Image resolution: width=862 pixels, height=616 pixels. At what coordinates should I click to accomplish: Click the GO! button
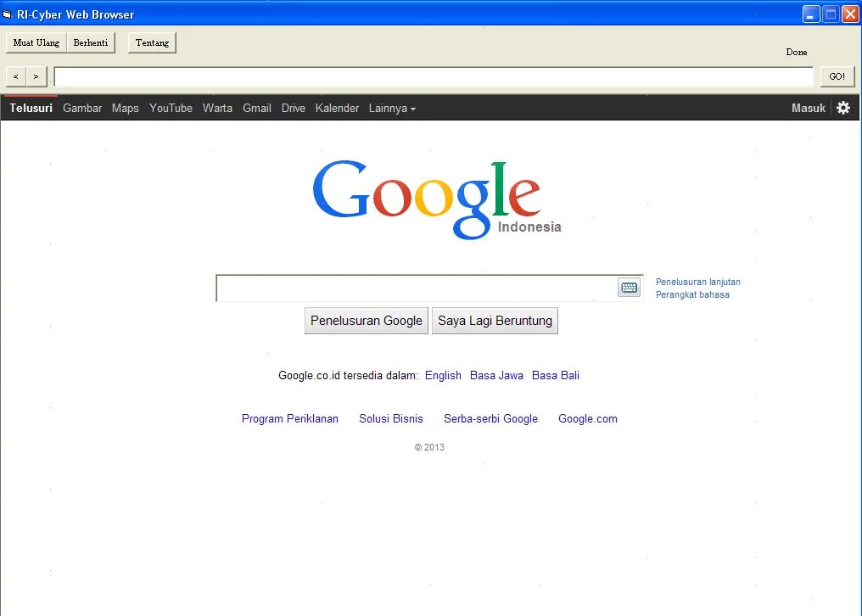(x=837, y=76)
